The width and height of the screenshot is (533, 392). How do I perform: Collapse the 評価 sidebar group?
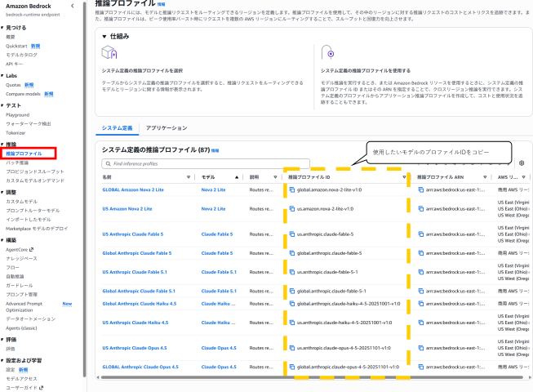pos(2,339)
